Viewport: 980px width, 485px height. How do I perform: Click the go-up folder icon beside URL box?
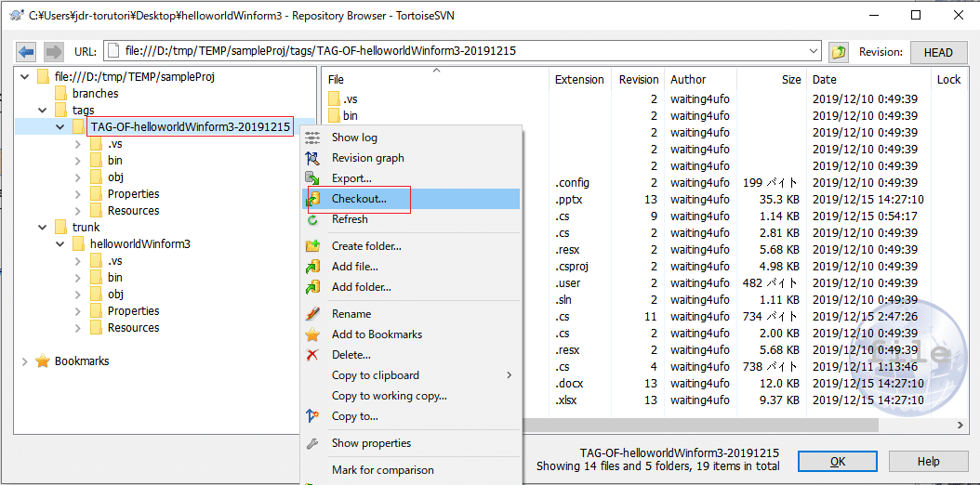coord(838,52)
